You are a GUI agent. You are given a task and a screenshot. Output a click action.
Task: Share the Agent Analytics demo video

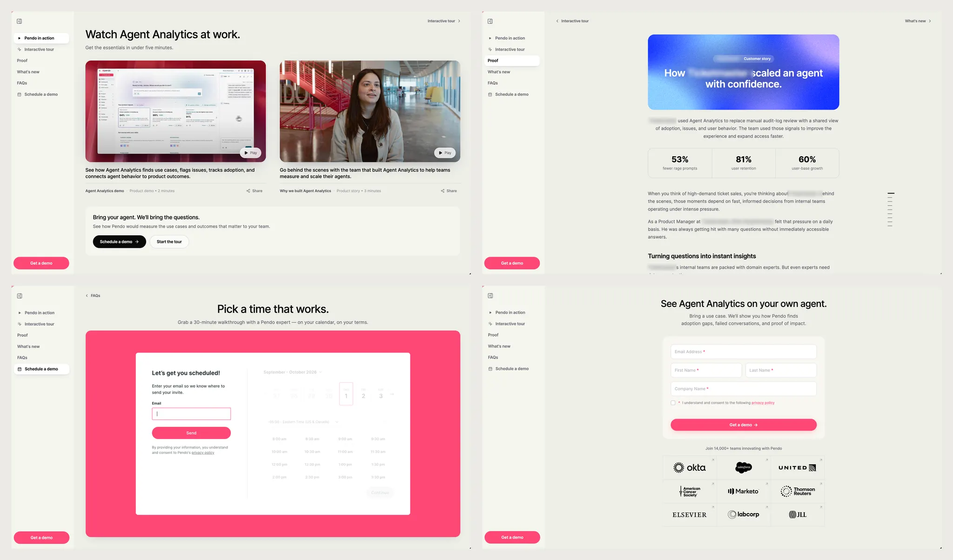(255, 191)
